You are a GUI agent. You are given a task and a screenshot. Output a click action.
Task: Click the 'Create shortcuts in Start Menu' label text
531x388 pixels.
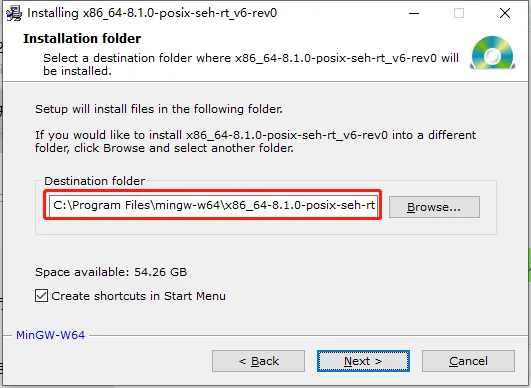coord(138,296)
